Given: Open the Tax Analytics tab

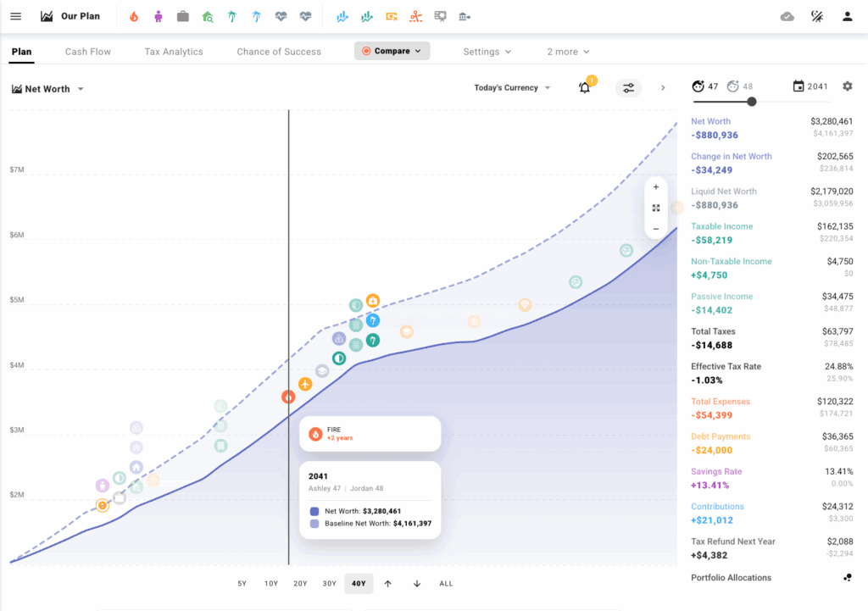Looking at the screenshot, I should click(174, 52).
